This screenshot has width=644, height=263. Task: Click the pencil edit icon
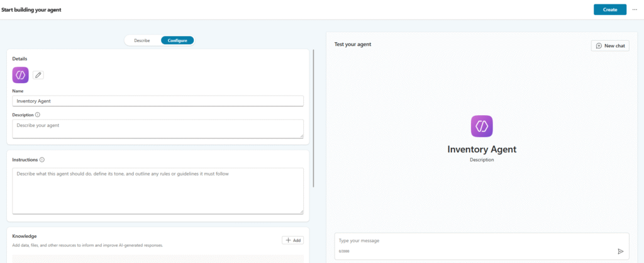[x=38, y=75]
